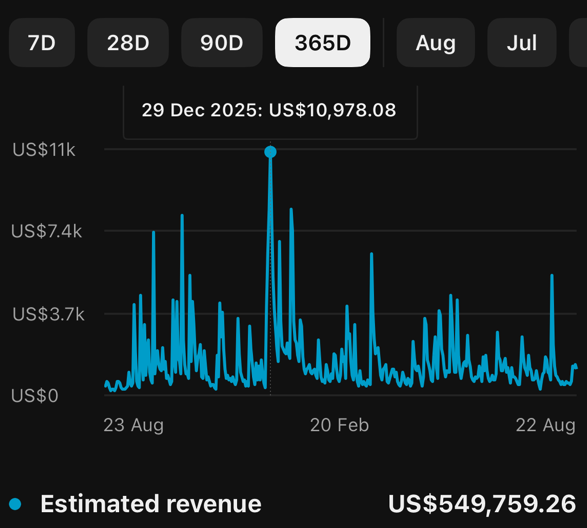Click the US$11k y-axis label
Screen dimensions: 587x528
point(44,150)
